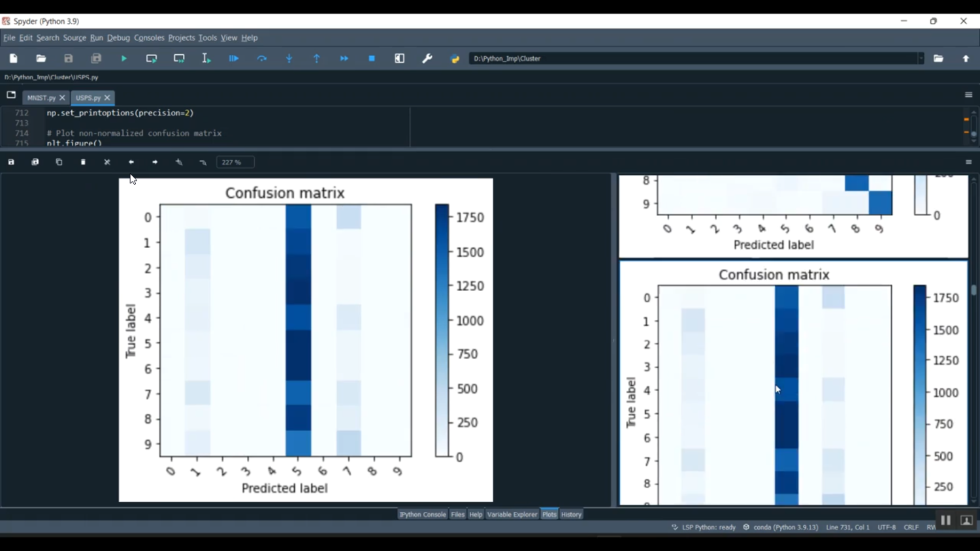The height and width of the screenshot is (551, 980).
Task: Create a new file from the toolbar
Action: pyautogui.click(x=14, y=59)
